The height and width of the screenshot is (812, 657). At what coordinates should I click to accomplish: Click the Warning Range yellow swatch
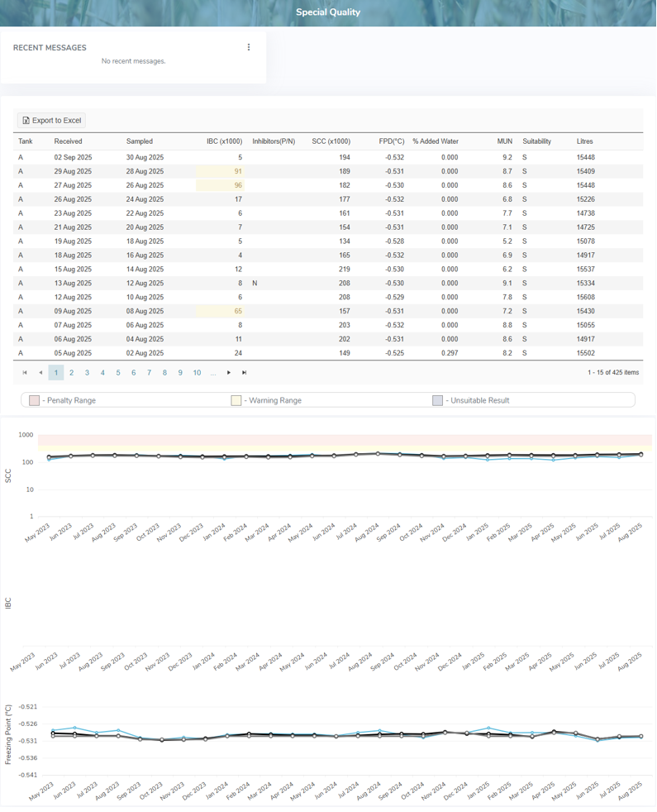(236, 400)
